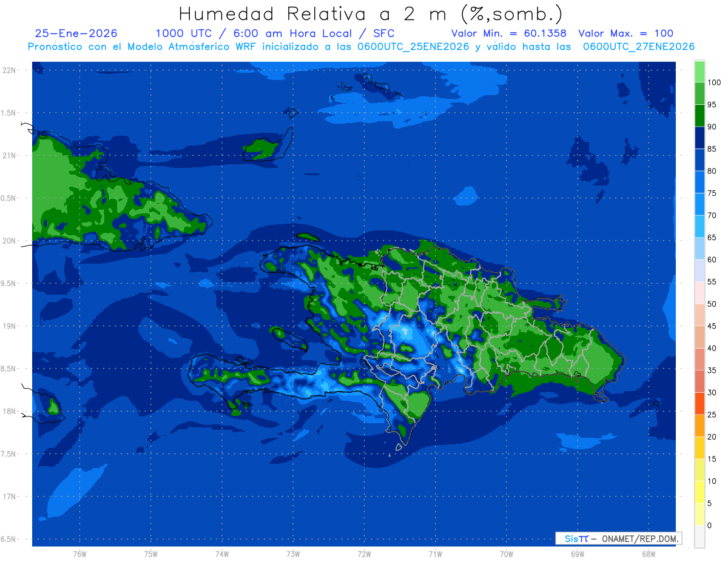Click the legend value "65"
Screen dimensions: 728x562
point(712,238)
